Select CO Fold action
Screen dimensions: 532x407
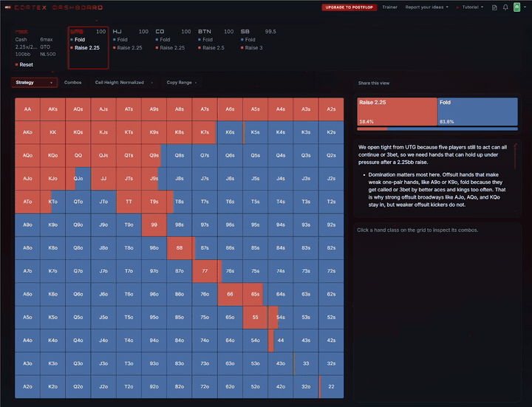pos(163,40)
